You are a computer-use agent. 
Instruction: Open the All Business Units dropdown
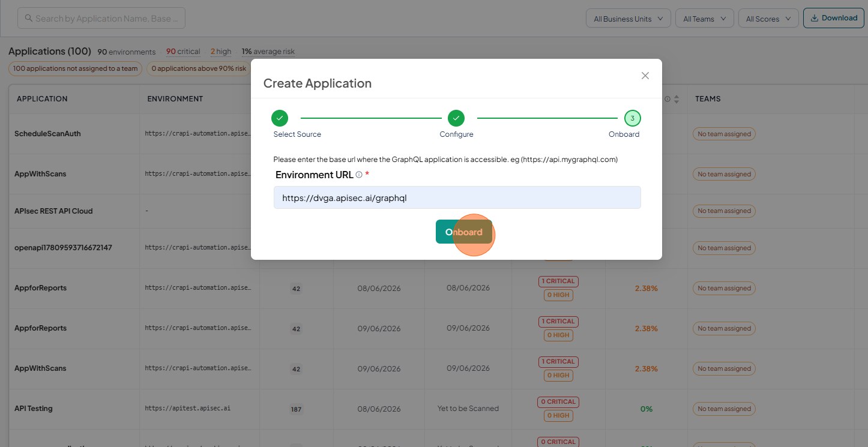[x=628, y=19]
